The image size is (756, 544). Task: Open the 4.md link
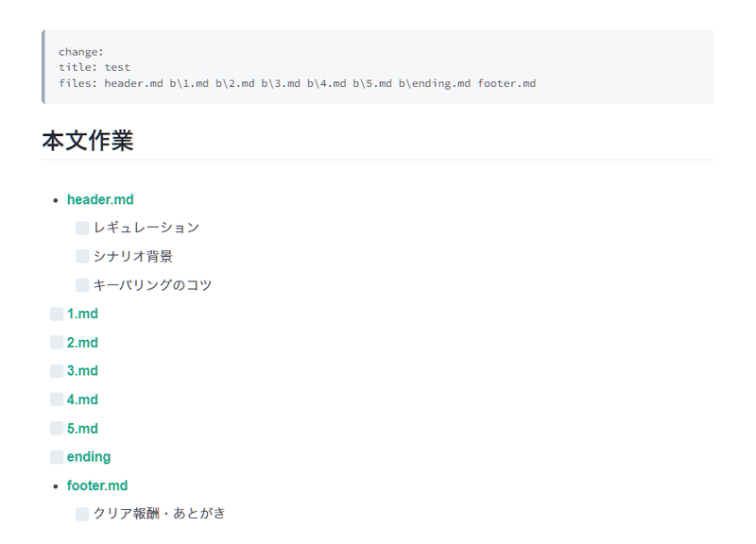pyautogui.click(x=82, y=399)
